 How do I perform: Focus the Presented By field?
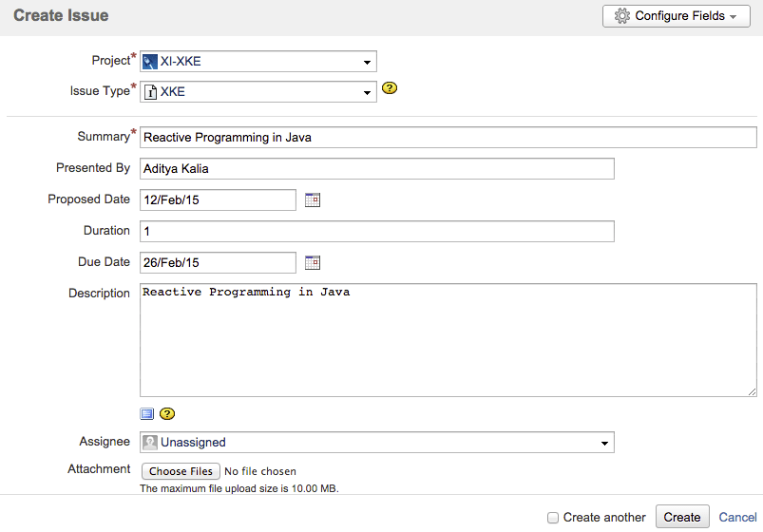click(376, 169)
